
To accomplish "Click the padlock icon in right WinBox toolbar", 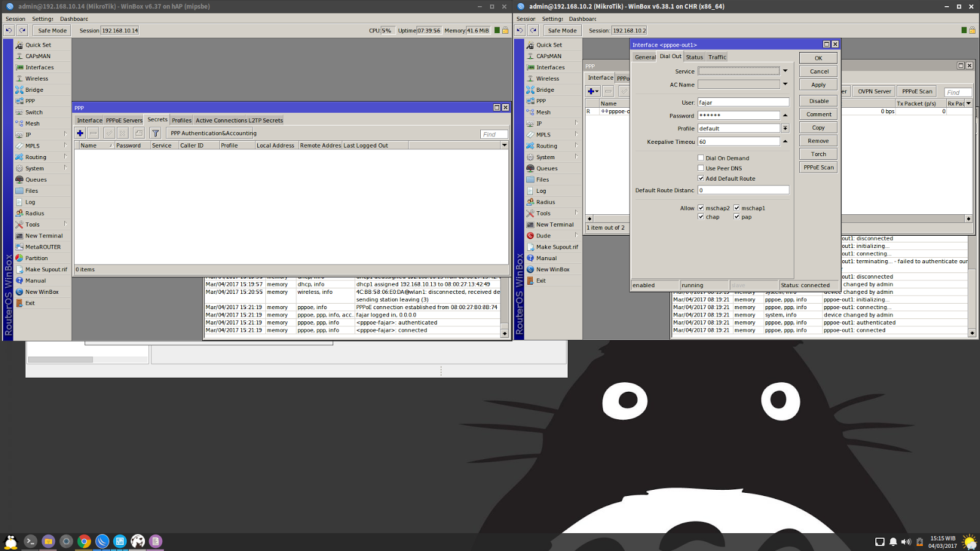I will click(x=972, y=30).
